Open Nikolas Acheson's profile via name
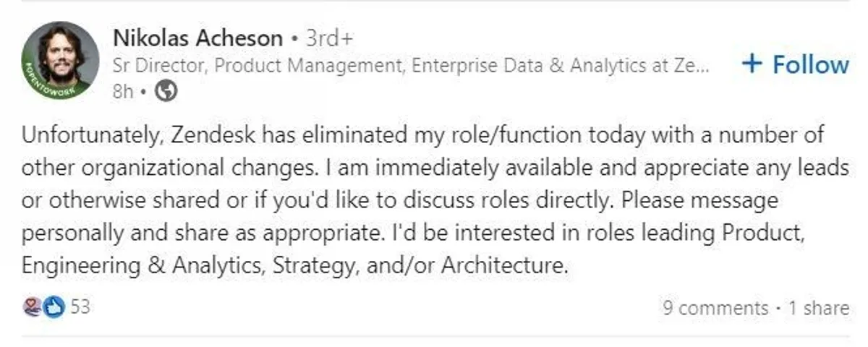Image resolution: width=868 pixels, height=347 pixels. point(196,36)
